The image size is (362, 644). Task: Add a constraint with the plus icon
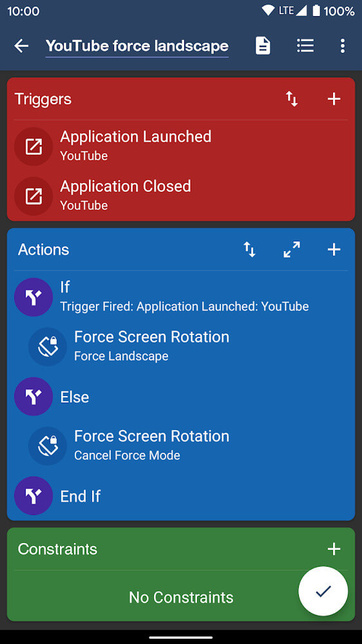(x=334, y=549)
